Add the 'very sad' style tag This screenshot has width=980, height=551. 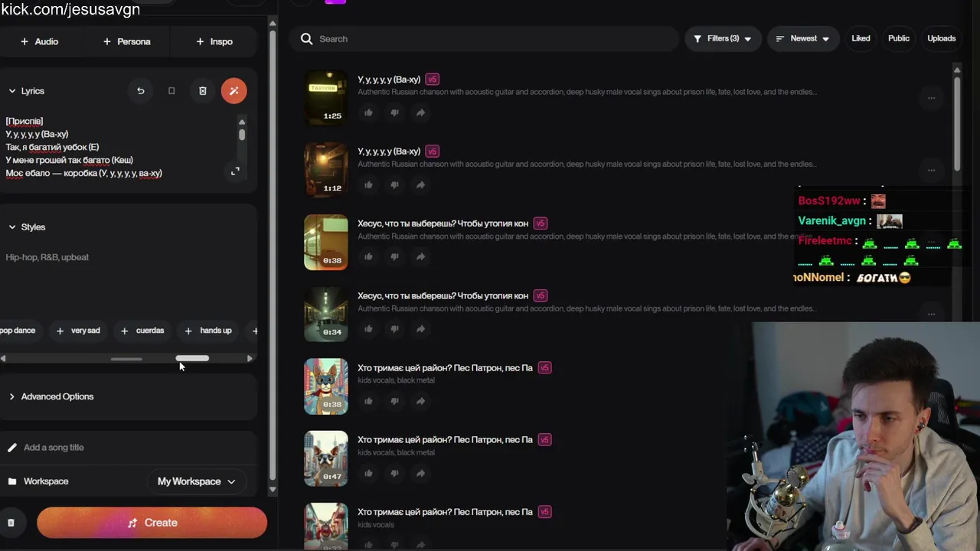coord(78,331)
